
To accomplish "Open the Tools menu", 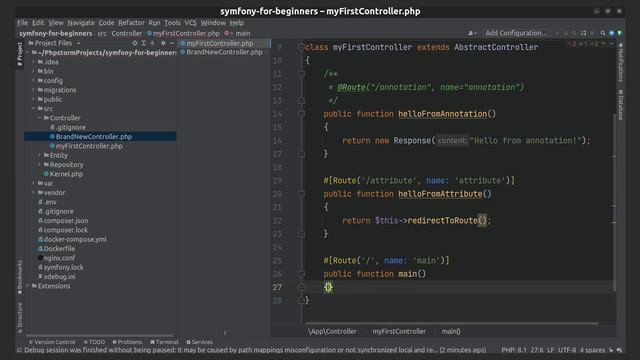I will [x=172, y=23].
